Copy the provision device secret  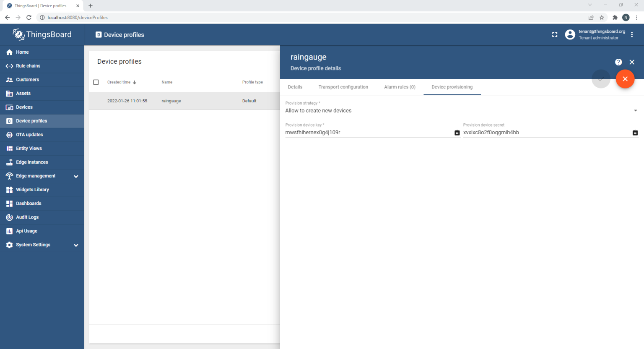[x=635, y=133]
